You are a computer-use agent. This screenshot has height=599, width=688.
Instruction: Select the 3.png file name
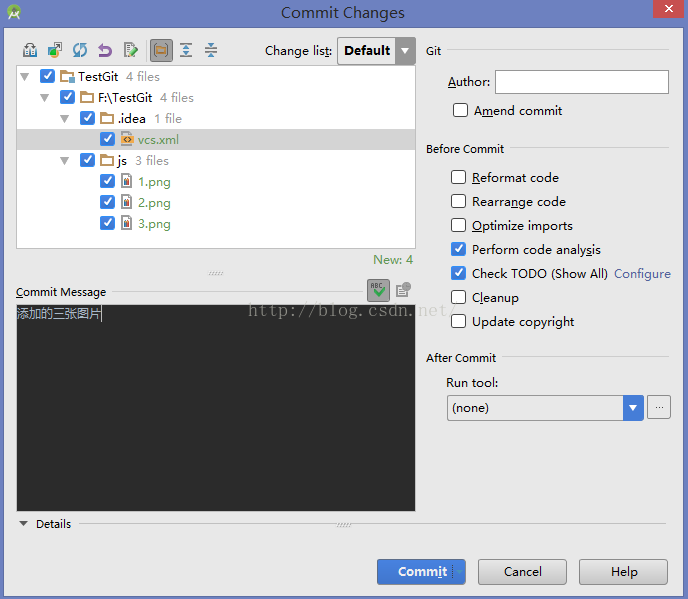(154, 224)
